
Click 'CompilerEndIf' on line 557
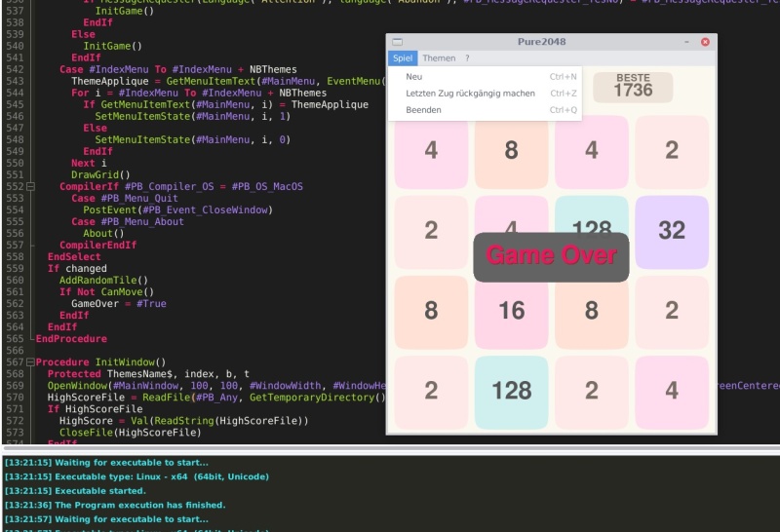coord(98,245)
